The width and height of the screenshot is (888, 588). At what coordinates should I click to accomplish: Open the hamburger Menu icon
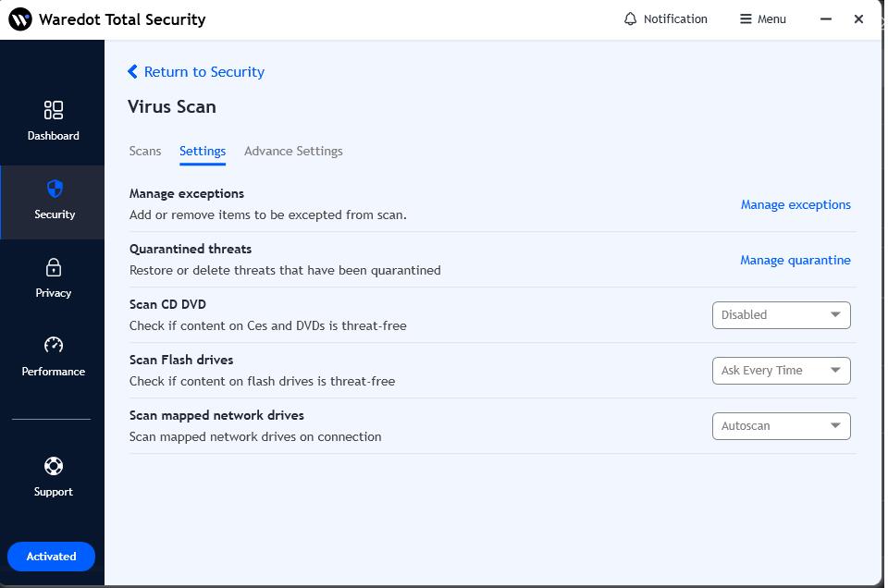pyautogui.click(x=746, y=18)
